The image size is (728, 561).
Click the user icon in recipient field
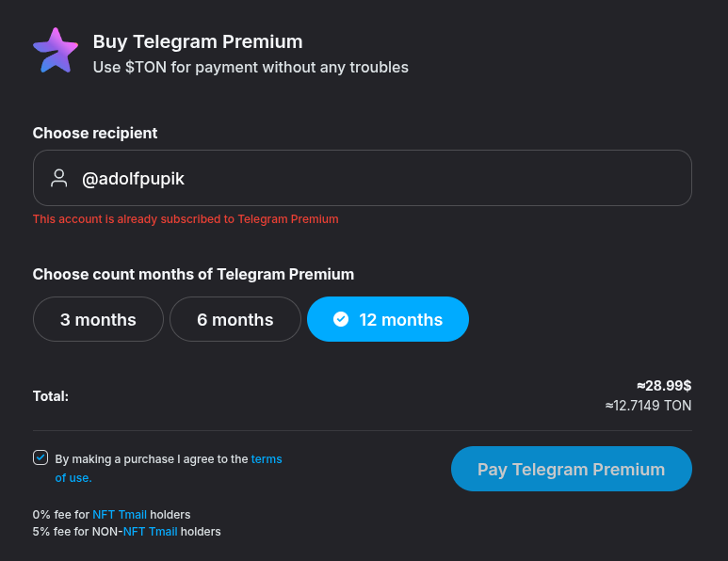(59, 178)
